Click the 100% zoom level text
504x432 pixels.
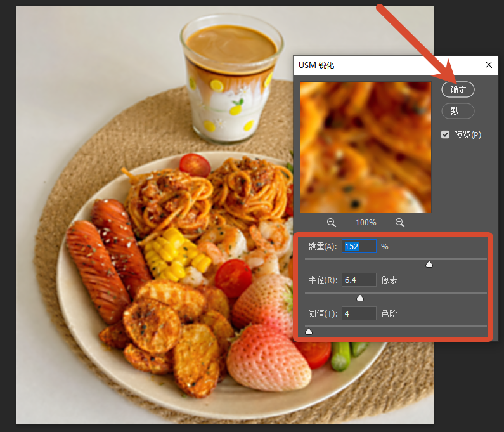pos(366,223)
